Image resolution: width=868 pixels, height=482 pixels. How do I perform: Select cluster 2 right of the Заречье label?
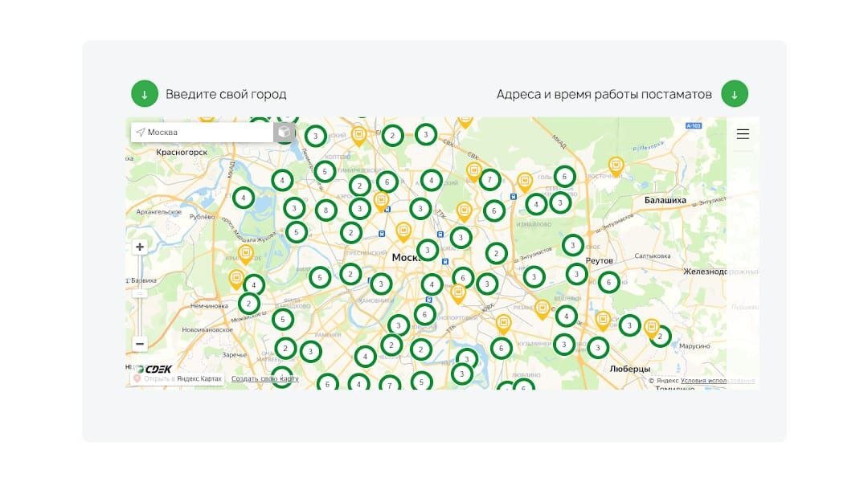(285, 348)
